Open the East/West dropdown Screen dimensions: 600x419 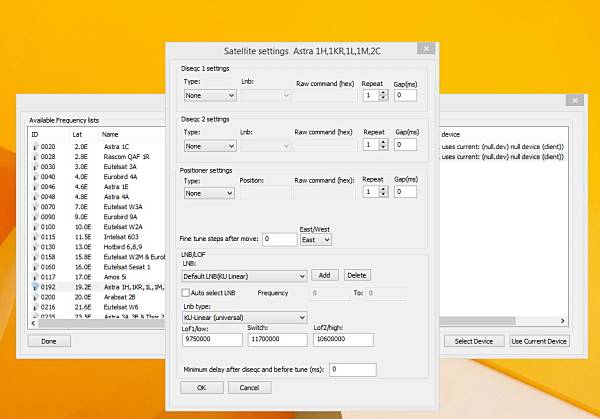pyautogui.click(x=316, y=240)
